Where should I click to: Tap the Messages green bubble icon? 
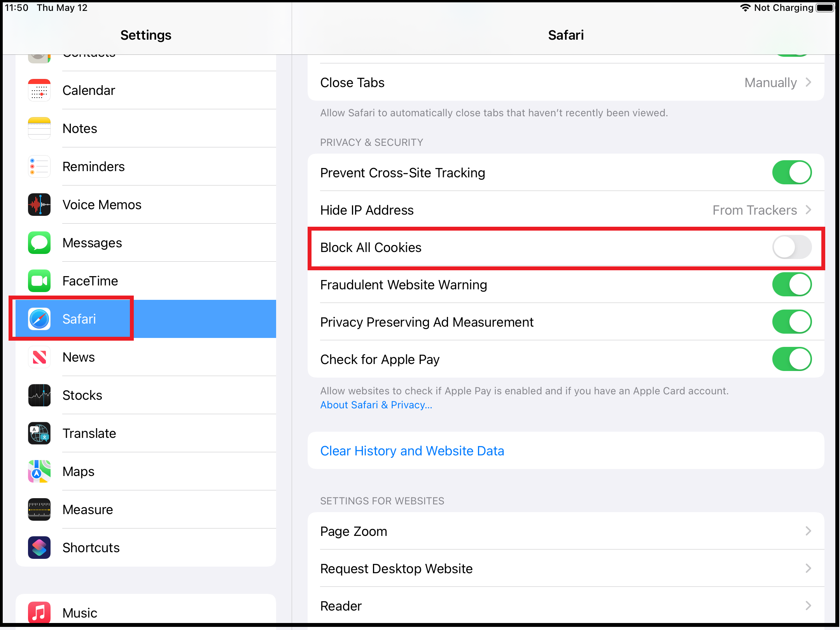(39, 243)
